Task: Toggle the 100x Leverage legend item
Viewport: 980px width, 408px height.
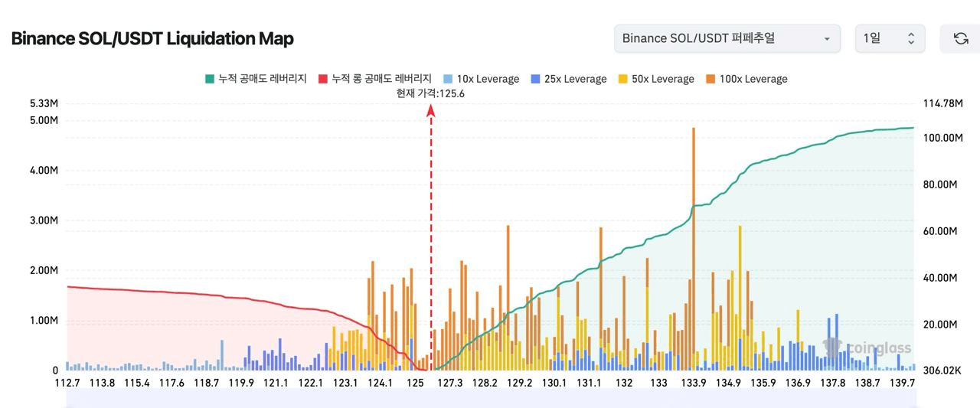Action: [746, 79]
